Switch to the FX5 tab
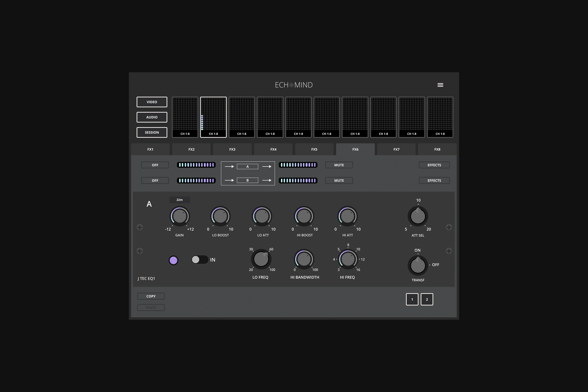Screen dimensions: 588x392 (x=314, y=149)
